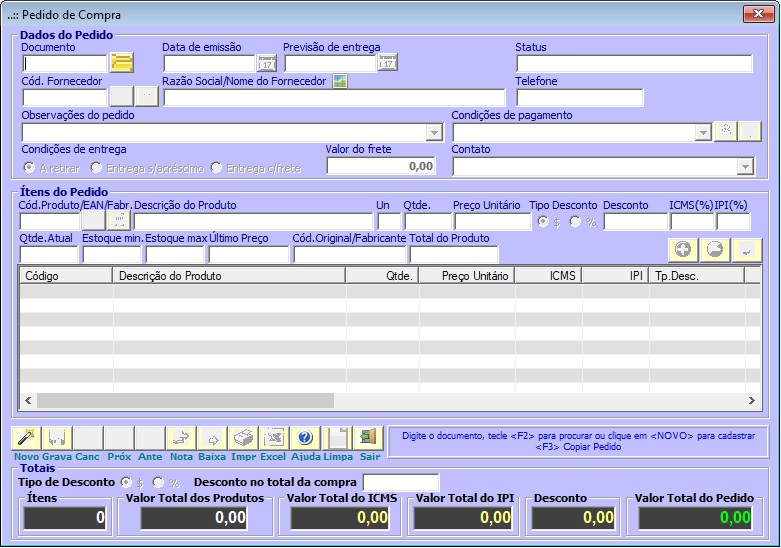Screen dimensions: 781x548
Task: Click the Data de emissão field
Action: coord(210,63)
